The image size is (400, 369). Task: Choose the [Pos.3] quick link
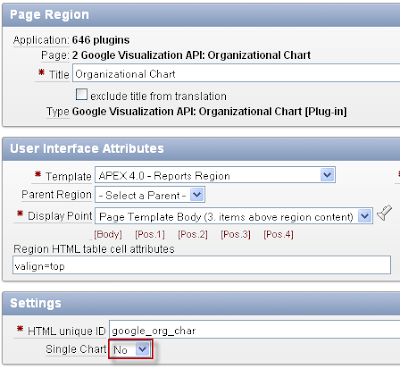pyautogui.click(x=236, y=234)
